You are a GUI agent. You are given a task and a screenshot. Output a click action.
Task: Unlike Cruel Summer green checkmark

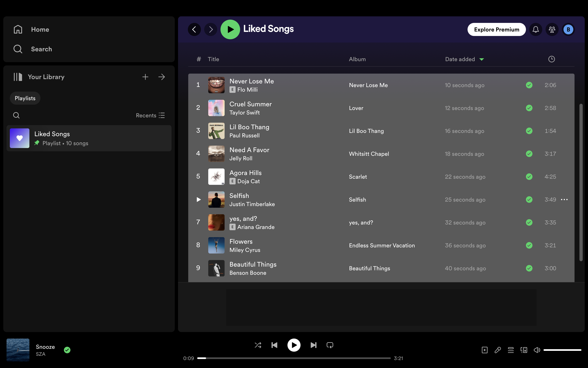pos(529,108)
